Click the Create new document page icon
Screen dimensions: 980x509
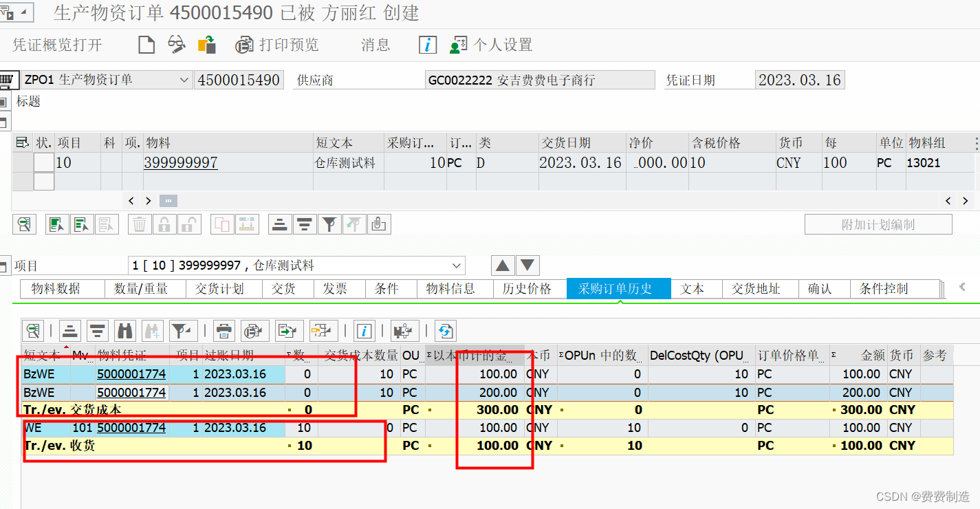coord(146,45)
